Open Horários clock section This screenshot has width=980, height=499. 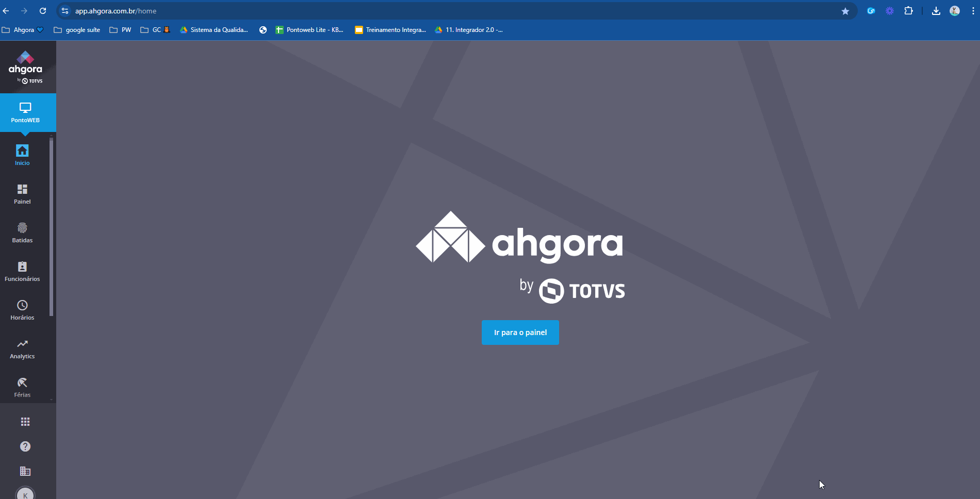[x=22, y=310]
